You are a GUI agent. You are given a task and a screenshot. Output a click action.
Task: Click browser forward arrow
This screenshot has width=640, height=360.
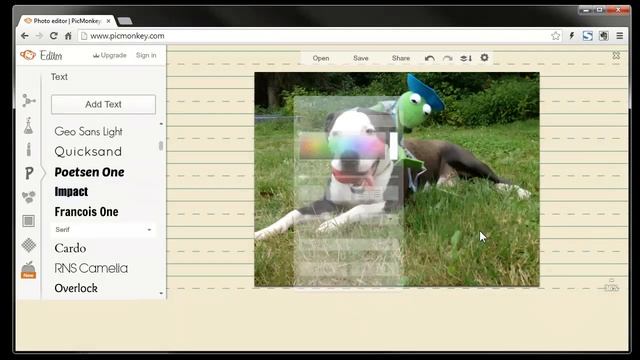(x=39, y=36)
